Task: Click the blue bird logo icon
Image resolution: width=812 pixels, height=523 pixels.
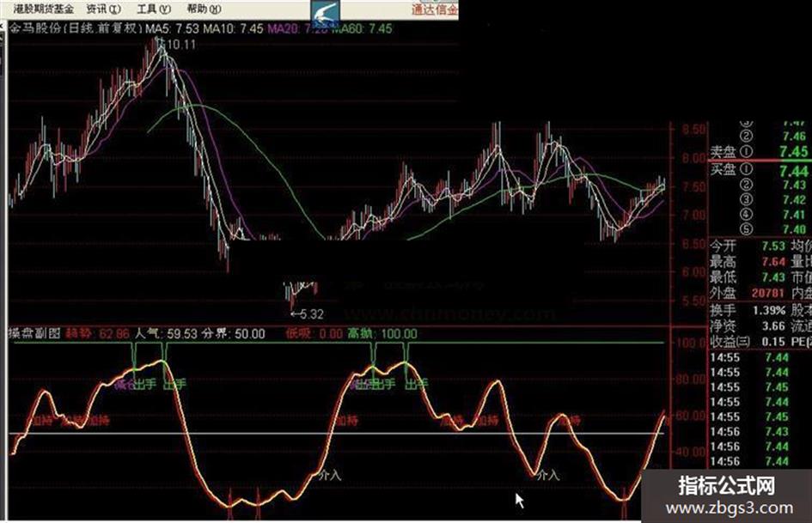Action: coord(326,14)
